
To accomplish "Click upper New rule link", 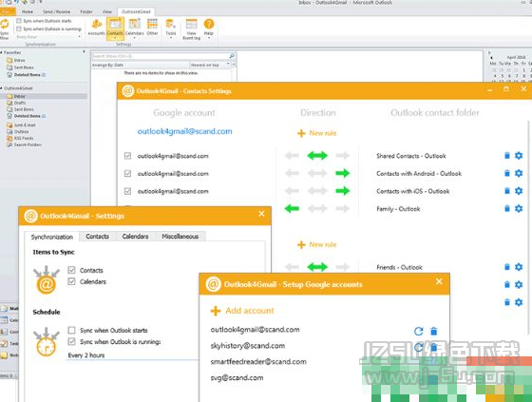I will 317,133.
